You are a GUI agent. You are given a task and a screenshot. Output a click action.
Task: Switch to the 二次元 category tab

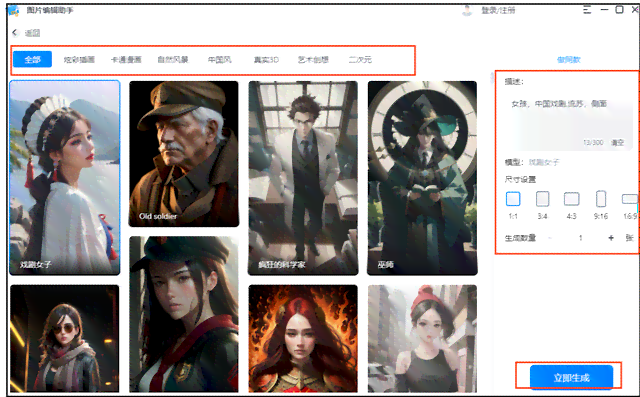[x=360, y=60]
